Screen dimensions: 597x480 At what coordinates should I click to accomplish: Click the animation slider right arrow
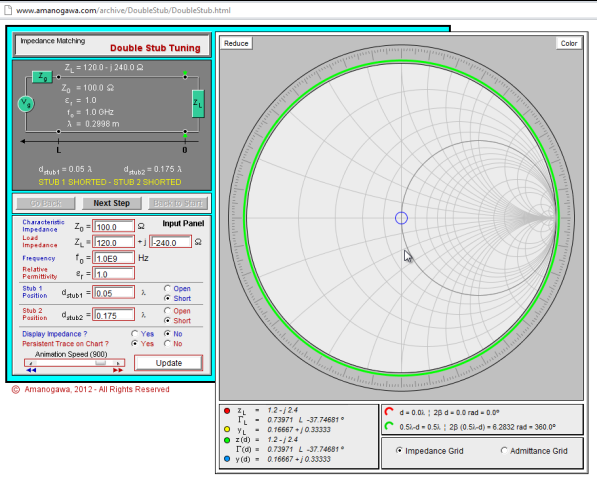(118, 363)
